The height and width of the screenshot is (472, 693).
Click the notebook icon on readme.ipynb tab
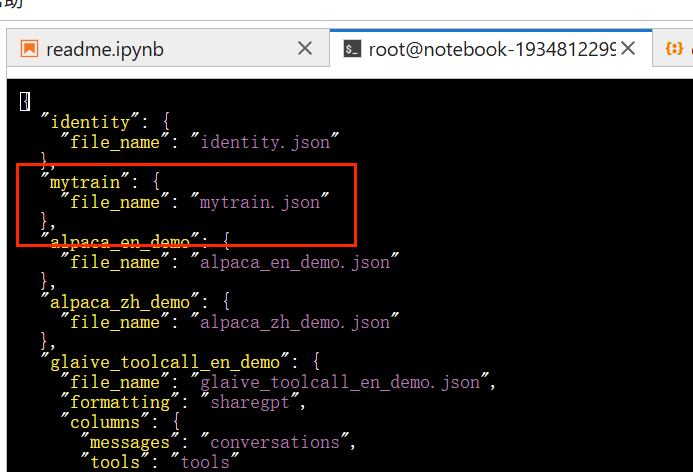point(29,48)
